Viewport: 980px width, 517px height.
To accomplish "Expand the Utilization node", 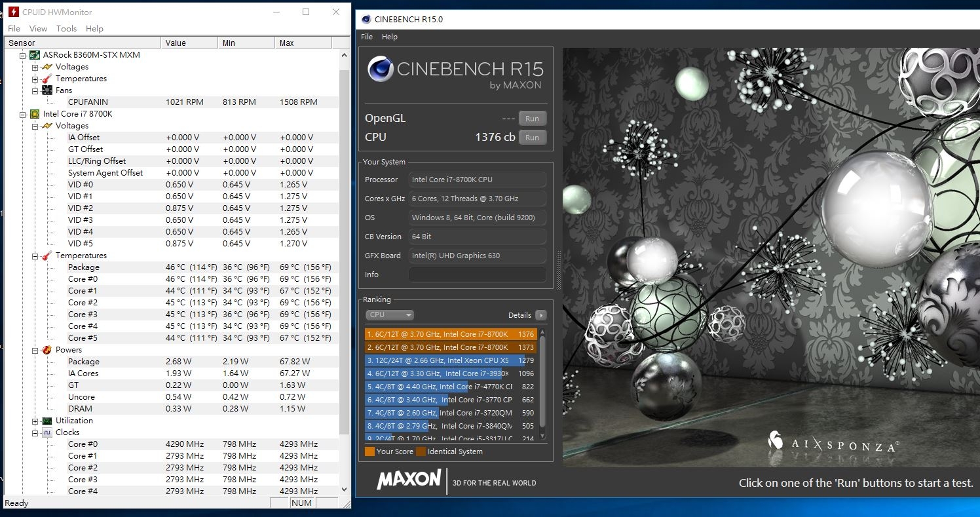I will (x=35, y=421).
